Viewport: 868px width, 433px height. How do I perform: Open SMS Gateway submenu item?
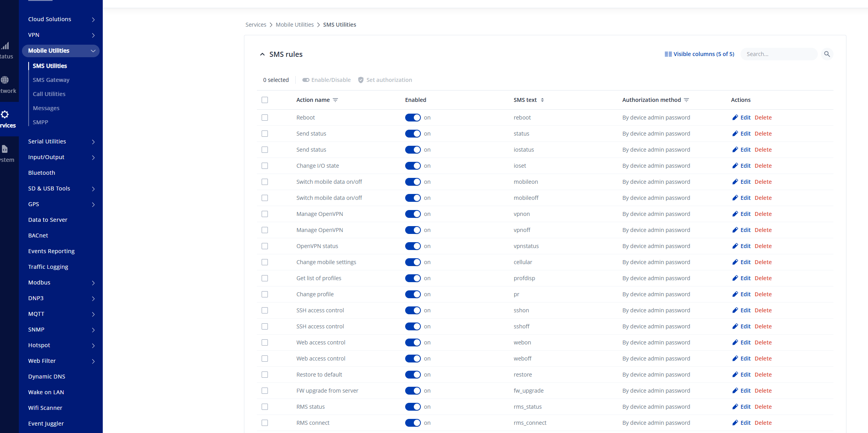click(51, 80)
